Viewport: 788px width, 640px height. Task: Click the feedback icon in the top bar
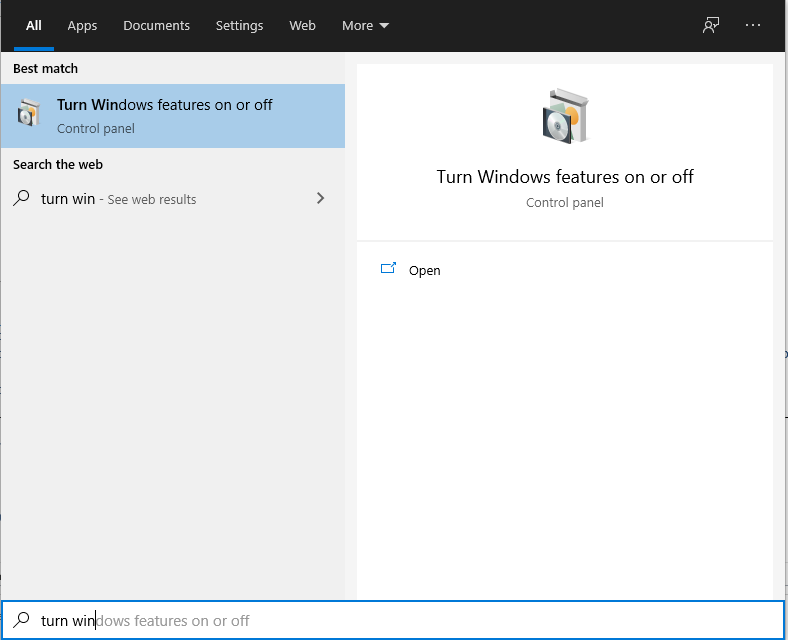pyautogui.click(x=711, y=26)
